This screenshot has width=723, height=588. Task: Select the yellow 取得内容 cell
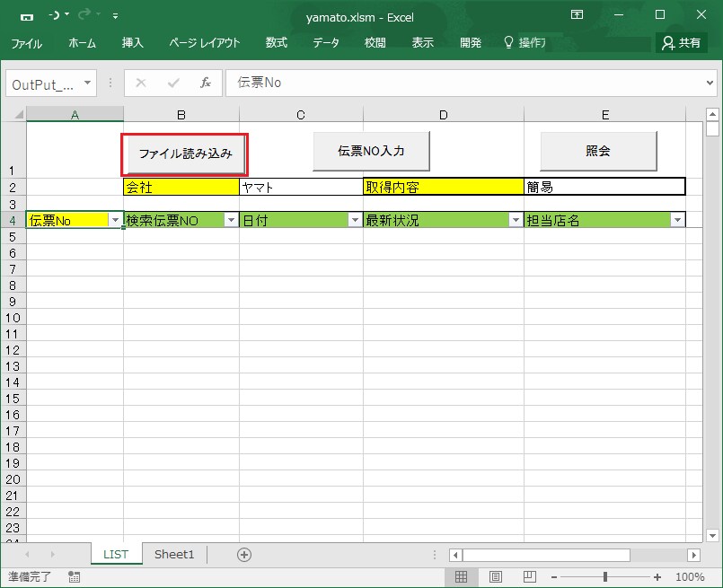[444, 187]
